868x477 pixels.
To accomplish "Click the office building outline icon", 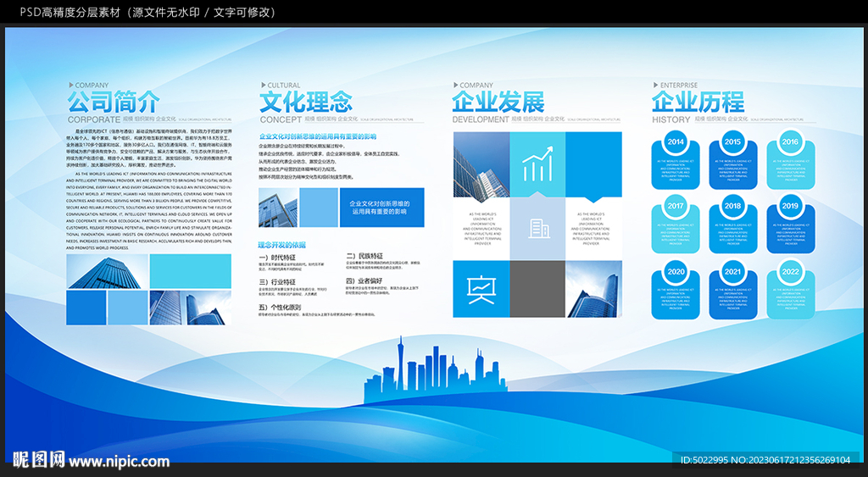I will coord(538,229).
